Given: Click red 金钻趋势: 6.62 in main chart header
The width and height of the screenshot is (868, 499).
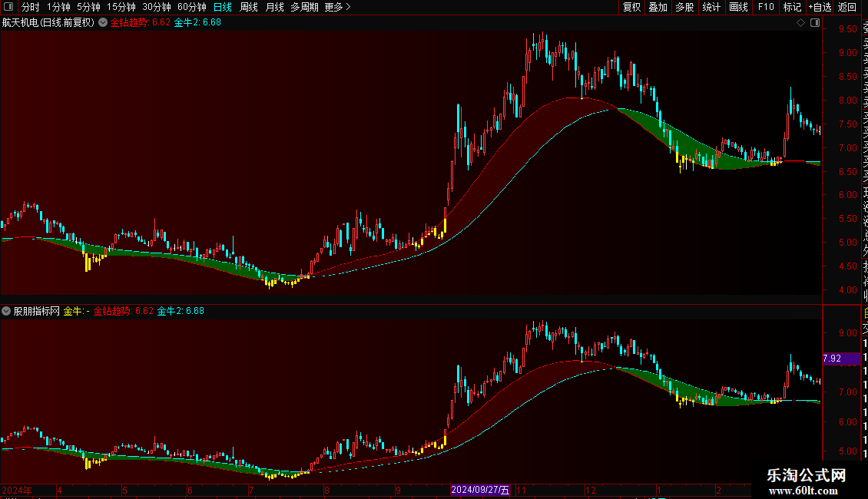Looking at the screenshot, I should coord(141,23).
